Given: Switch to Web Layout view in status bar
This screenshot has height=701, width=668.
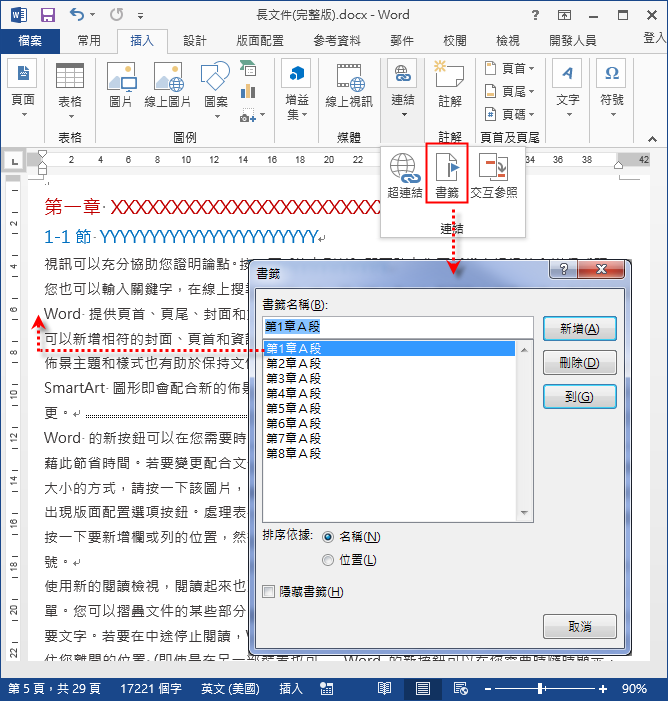Looking at the screenshot, I should [x=461, y=688].
